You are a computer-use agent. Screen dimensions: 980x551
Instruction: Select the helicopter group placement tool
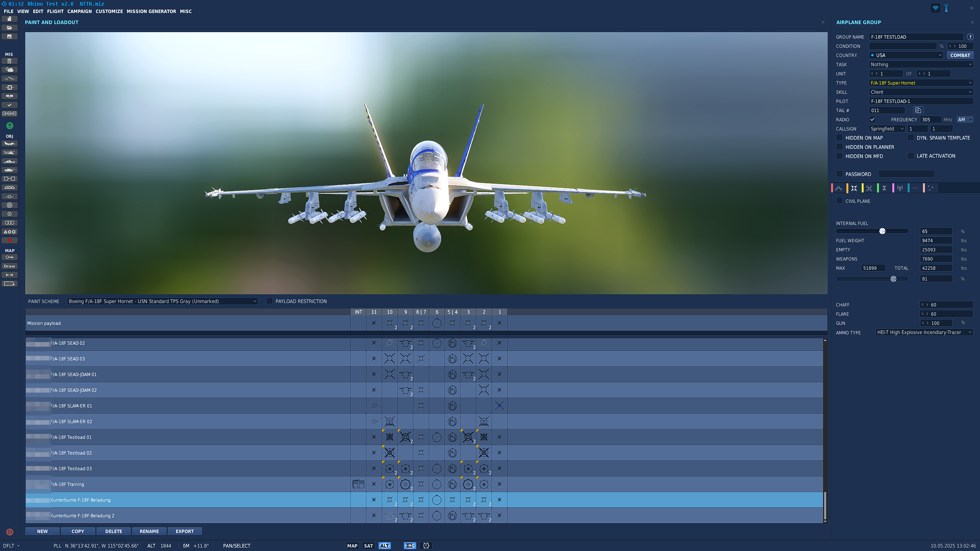point(10,152)
